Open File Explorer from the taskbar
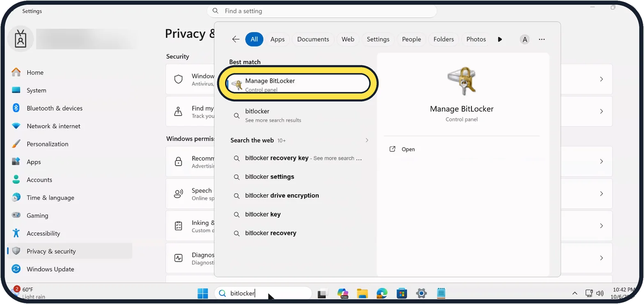Image resolution: width=644 pixels, height=304 pixels. coord(362,293)
